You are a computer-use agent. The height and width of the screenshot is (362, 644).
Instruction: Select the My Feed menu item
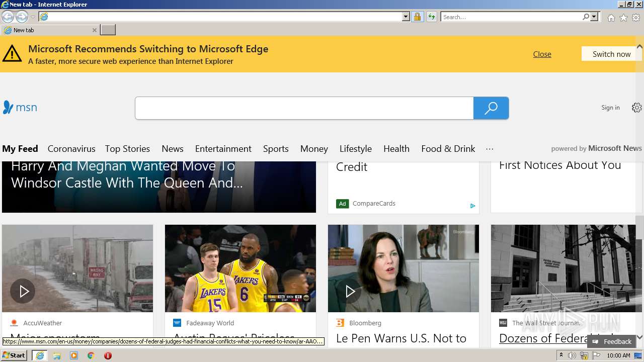pyautogui.click(x=20, y=149)
